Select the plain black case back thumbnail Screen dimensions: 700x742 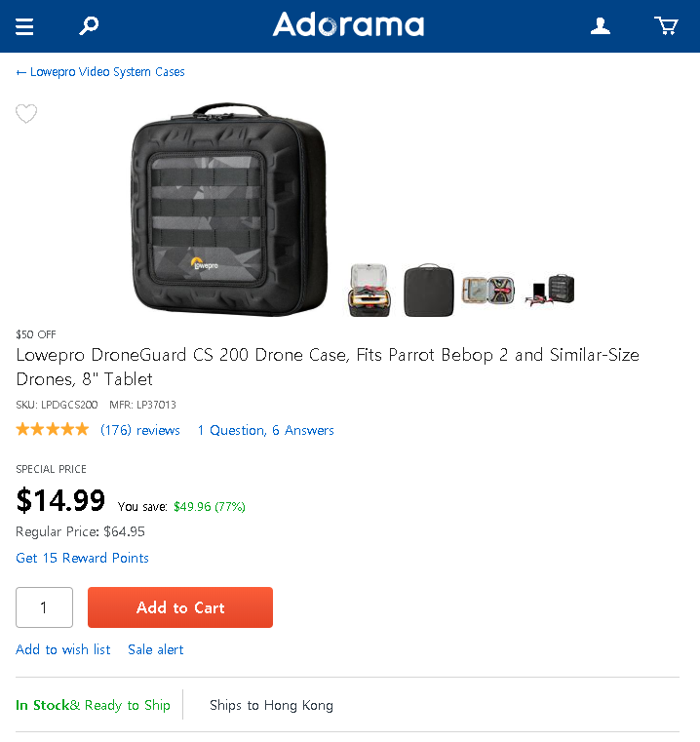429,291
